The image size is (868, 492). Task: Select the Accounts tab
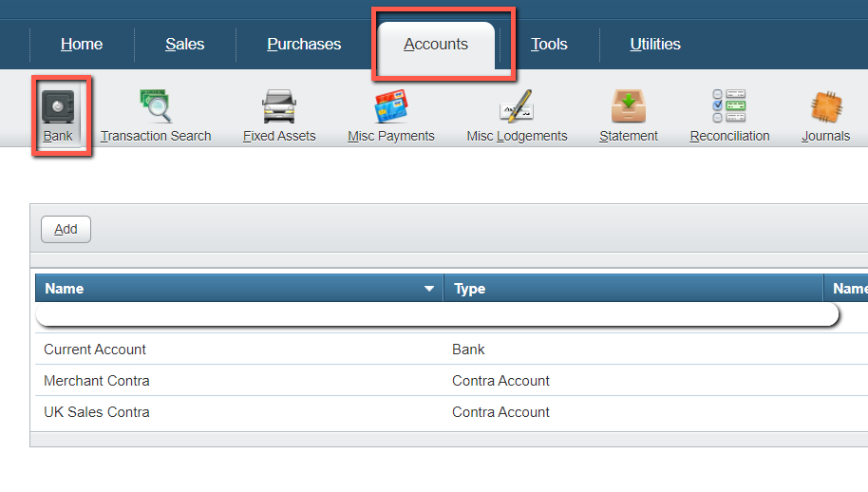(436, 45)
